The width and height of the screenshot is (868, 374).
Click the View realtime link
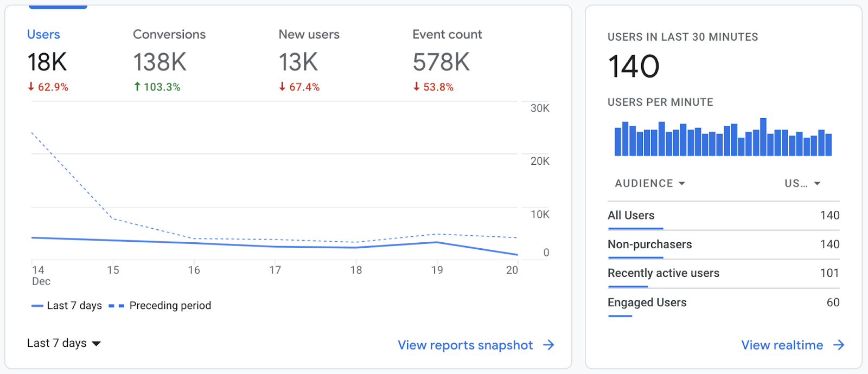pos(782,345)
